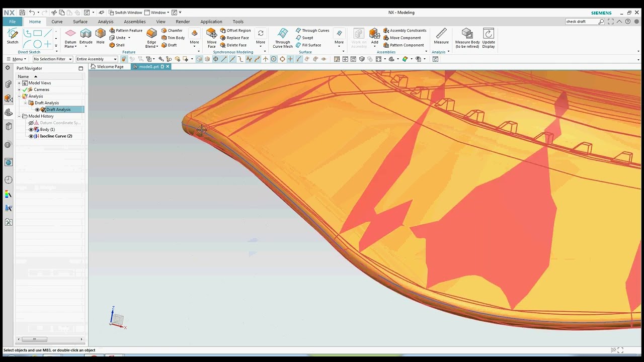644x362 pixels.
Task: Expand the Model Views node
Action: coord(19,83)
